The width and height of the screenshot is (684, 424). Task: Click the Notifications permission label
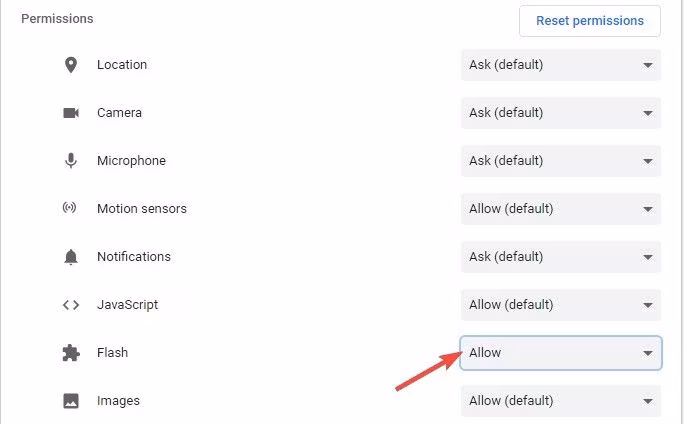point(134,257)
